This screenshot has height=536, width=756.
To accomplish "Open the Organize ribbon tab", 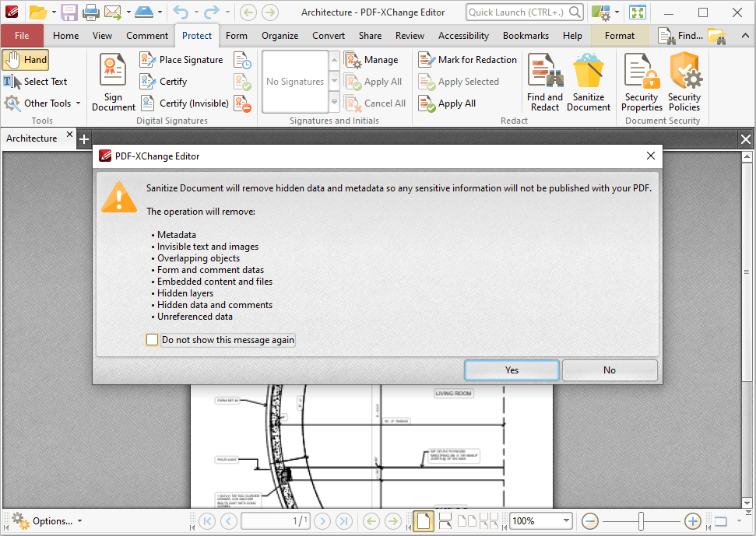I will 280,36.
